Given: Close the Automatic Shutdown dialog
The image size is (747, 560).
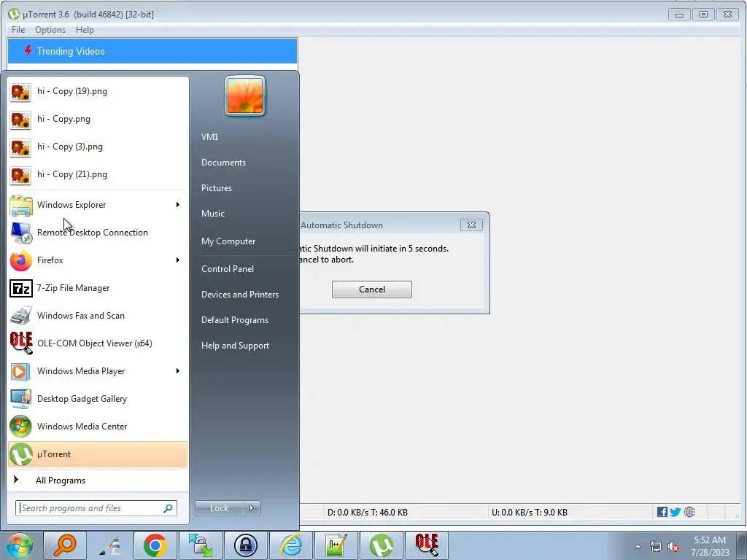Looking at the screenshot, I should click(x=471, y=225).
